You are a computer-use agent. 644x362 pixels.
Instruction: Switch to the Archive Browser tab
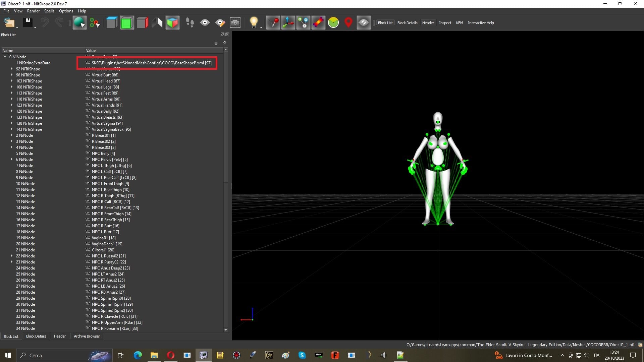(x=87, y=336)
